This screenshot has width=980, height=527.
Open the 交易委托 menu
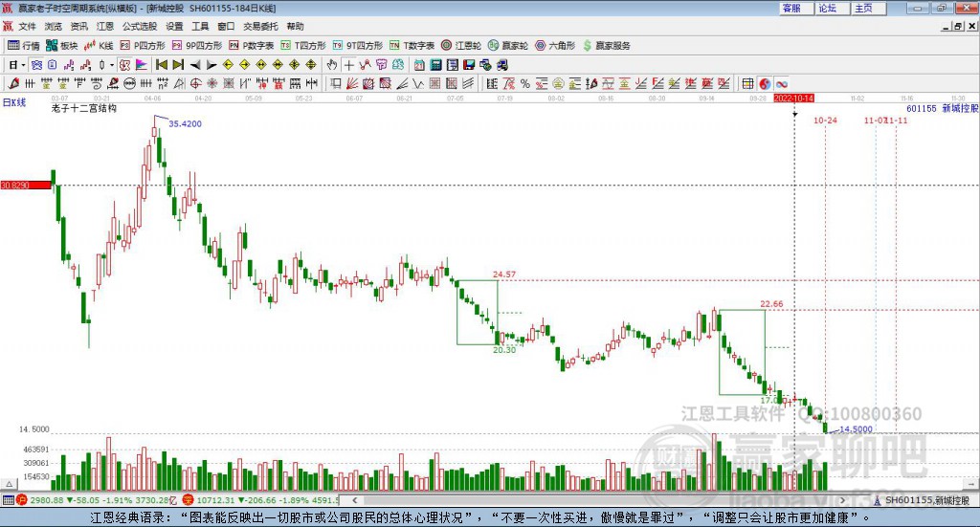[x=260, y=26]
